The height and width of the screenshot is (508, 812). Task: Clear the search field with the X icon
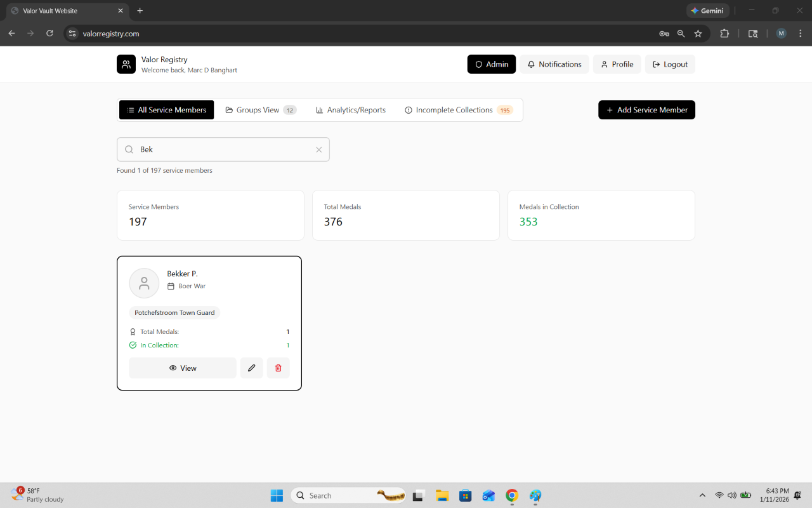pyautogui.click(x=319, y=150)
